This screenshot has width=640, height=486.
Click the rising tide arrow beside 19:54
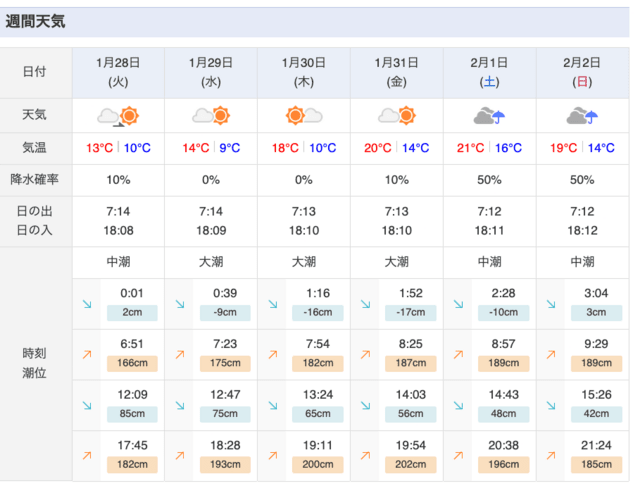[x=366, y=456]
